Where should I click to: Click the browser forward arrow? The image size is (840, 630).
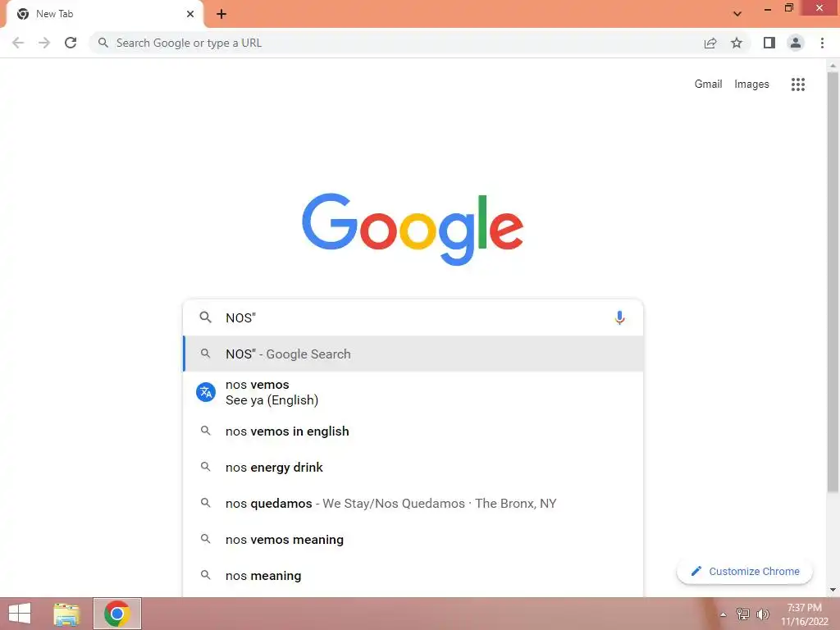pos(44,43)
